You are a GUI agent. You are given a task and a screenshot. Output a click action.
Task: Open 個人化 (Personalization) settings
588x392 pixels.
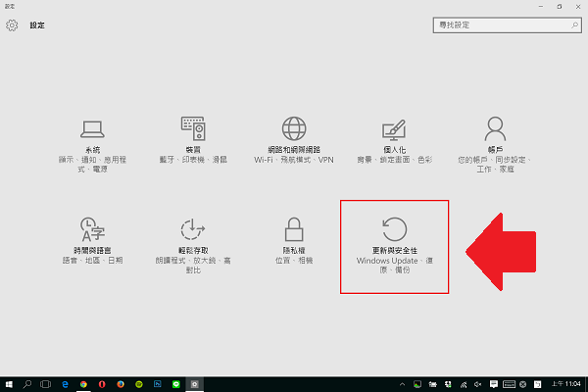point(394,143)
